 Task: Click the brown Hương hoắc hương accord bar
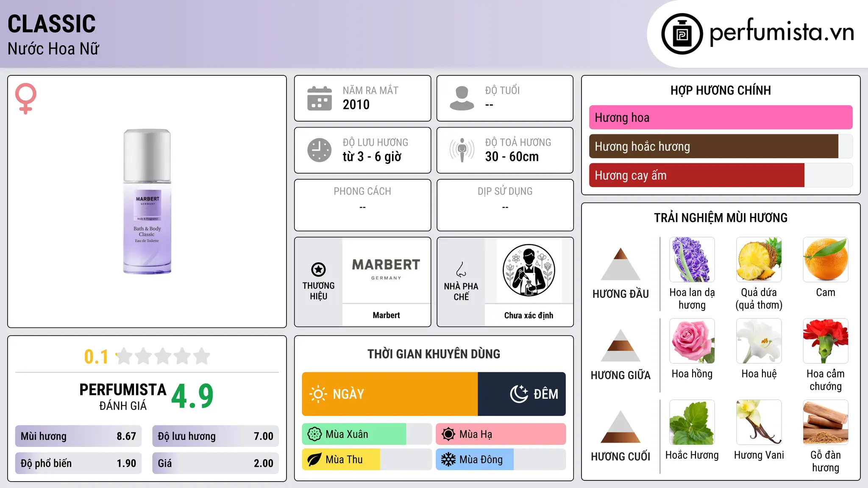(x=714, y=146)
